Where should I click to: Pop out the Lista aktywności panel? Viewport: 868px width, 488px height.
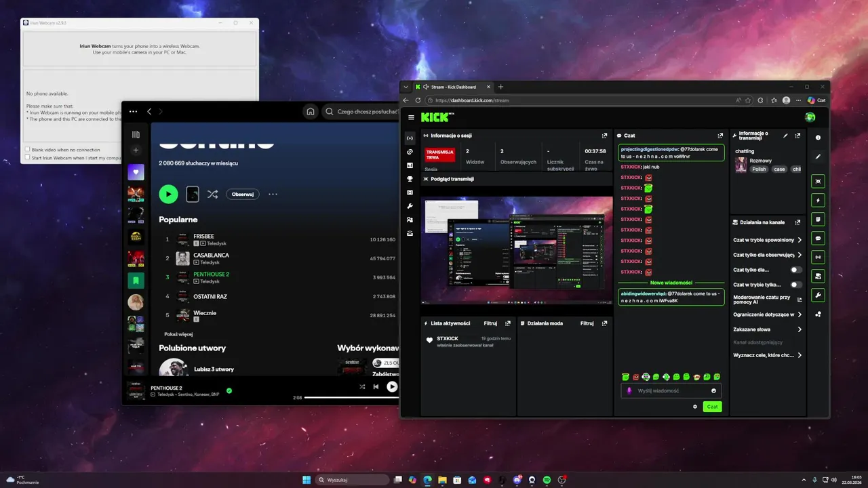(508, 323)
